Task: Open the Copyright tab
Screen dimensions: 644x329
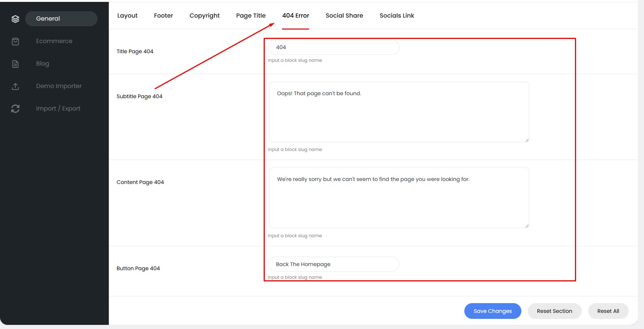Action: [x=204, y=16]
